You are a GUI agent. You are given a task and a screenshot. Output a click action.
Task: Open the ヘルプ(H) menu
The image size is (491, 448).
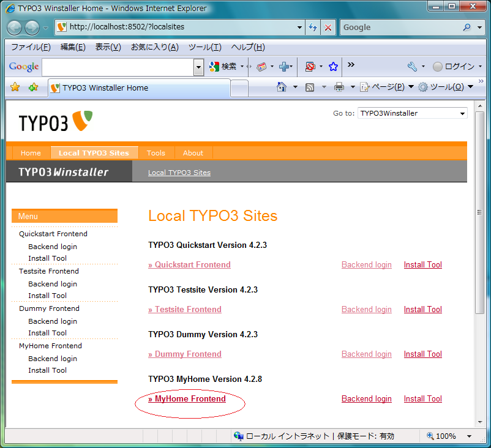248,47
